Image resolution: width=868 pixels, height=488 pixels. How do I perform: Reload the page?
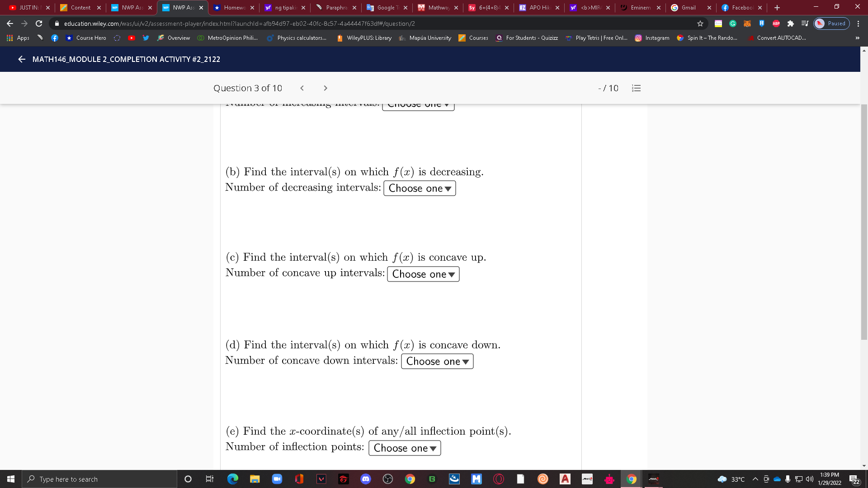click(x=39, y=23)
